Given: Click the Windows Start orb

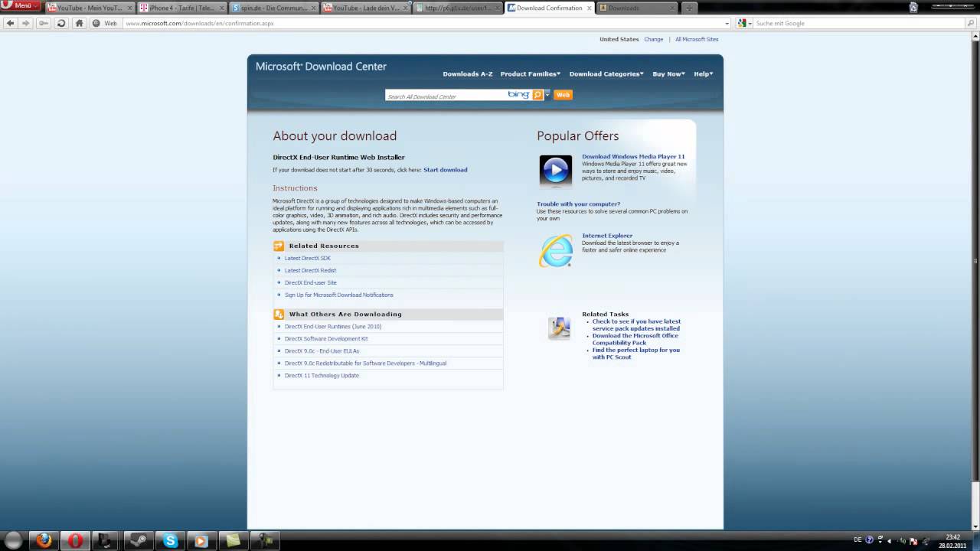Looking at the screenshot, I should point(13,540).
